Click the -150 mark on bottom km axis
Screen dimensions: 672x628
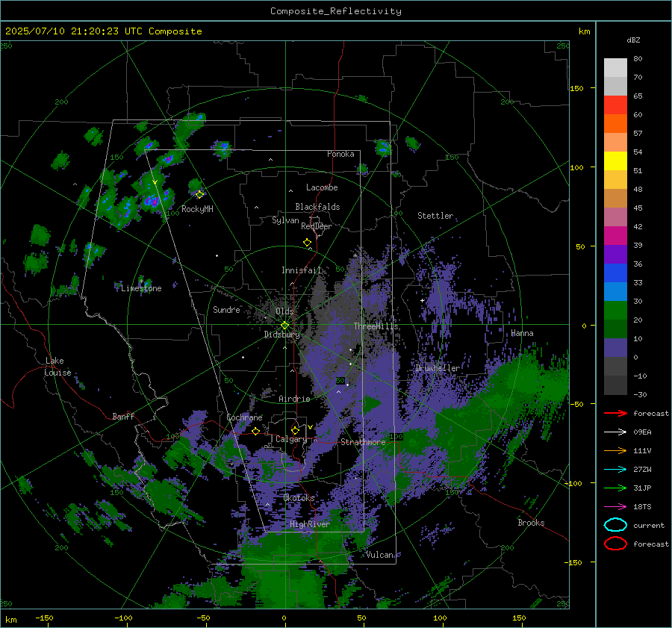44,618
